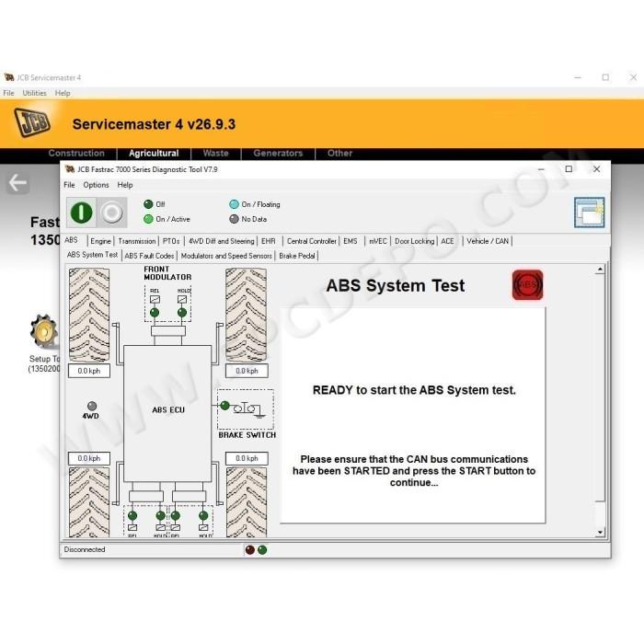Image resolution: width=644 pixels, height=644 pixels.
Task: Click the brake switch indicator light
Action: point(224,406)
